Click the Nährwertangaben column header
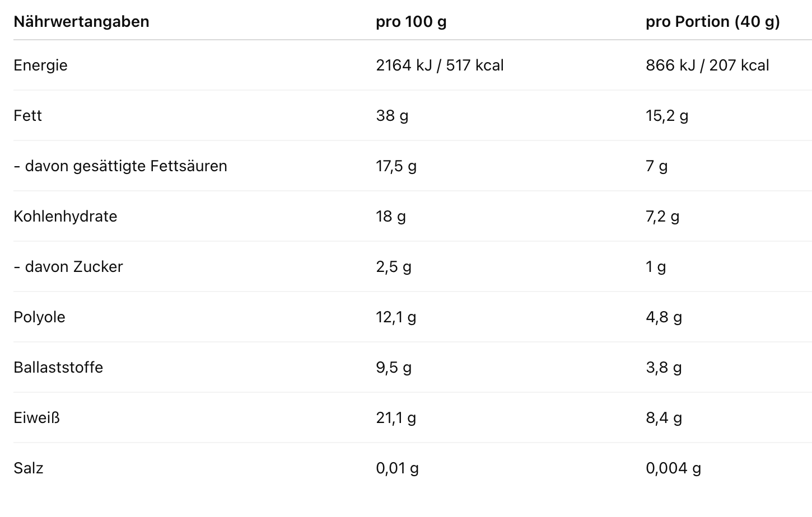 (81, 22)
